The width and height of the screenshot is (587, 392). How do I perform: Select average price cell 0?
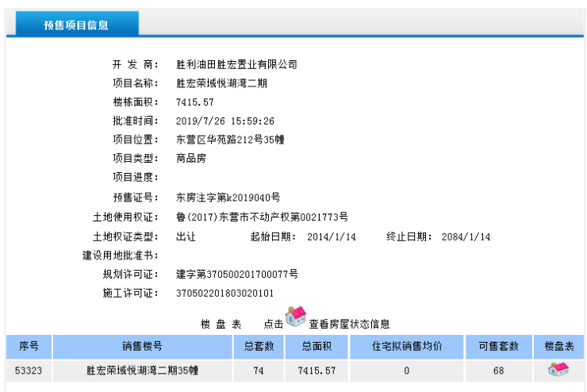click(407, 371)
